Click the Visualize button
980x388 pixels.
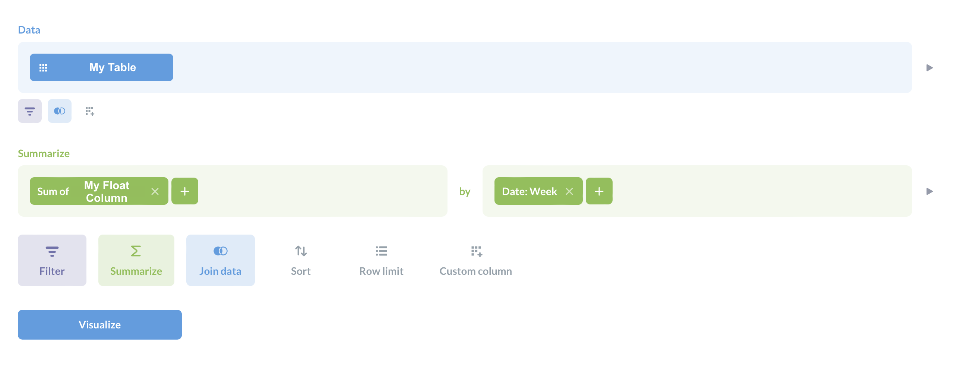[x=99, y=325]
